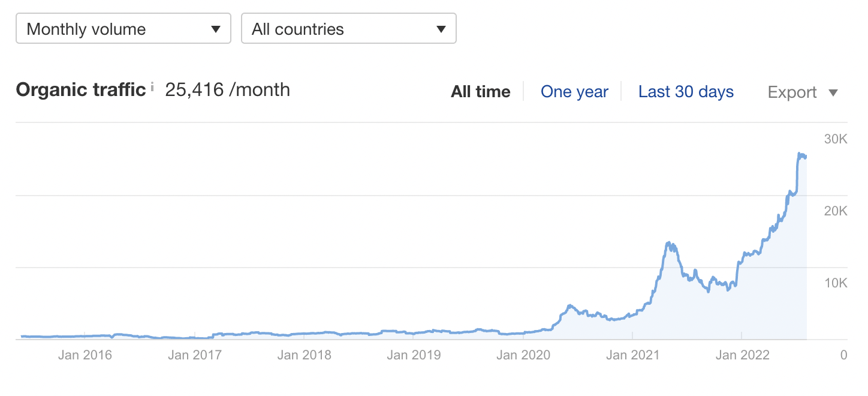Click the 10K y-axis label
The image size is (868, 396).
coord(835,283)
